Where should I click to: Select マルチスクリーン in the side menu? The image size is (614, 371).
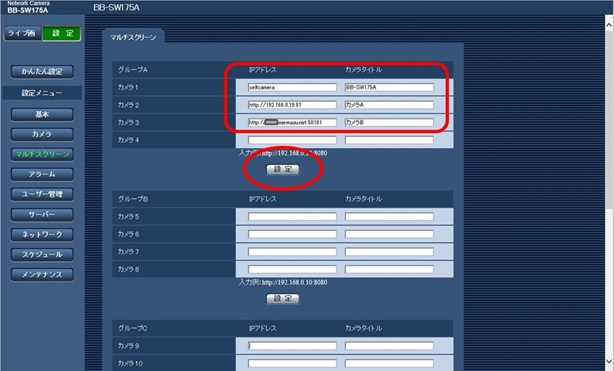click(x=42, y=154)
